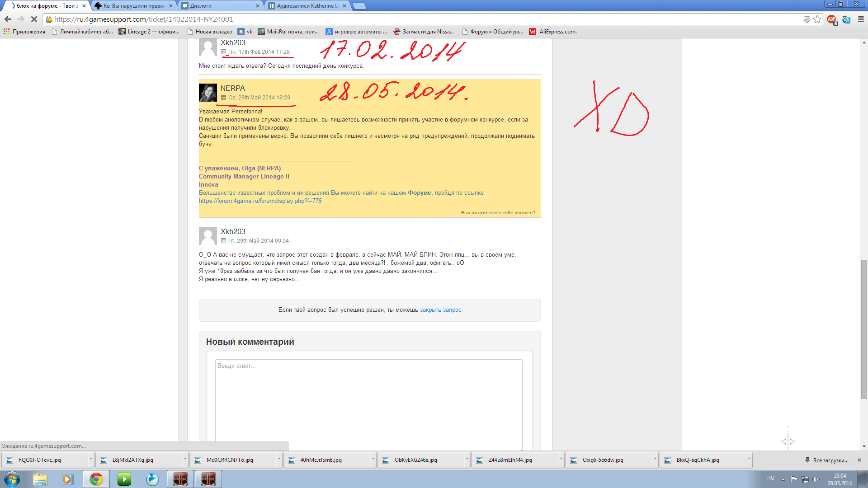Click Windows Start orb
This screenshot has width=868, height=488.
(x=12, y=479)
